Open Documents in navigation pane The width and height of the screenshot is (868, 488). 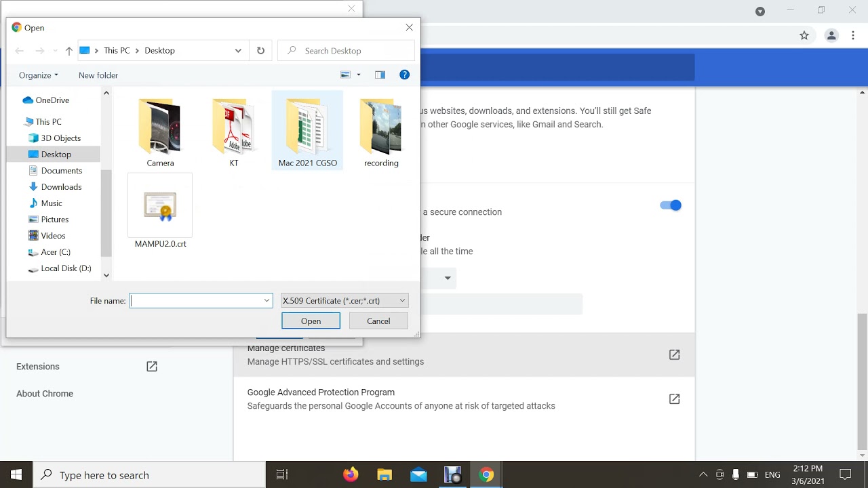click(x=61, y=171)
